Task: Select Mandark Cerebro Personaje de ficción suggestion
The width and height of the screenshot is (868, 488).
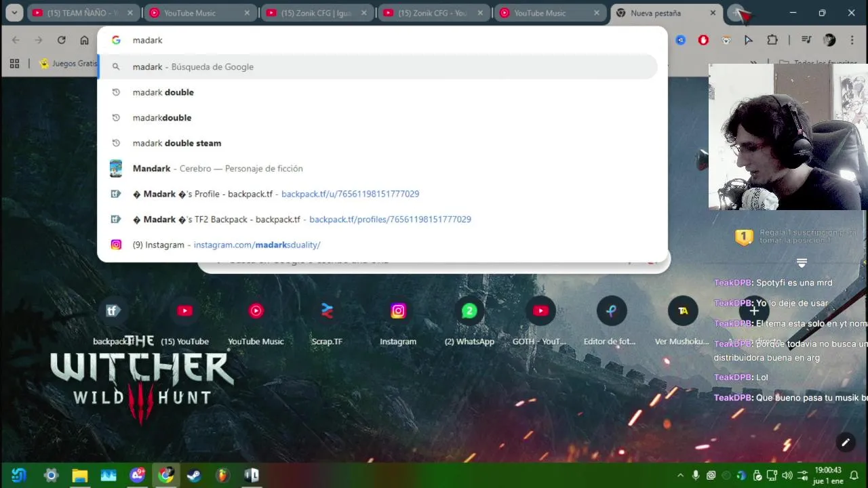Action: tap(378, 168)
